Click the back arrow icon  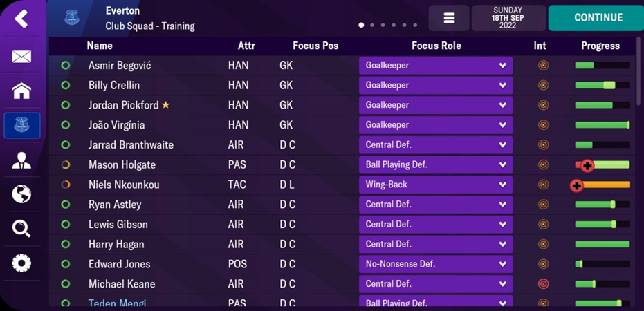click(21, 19)
